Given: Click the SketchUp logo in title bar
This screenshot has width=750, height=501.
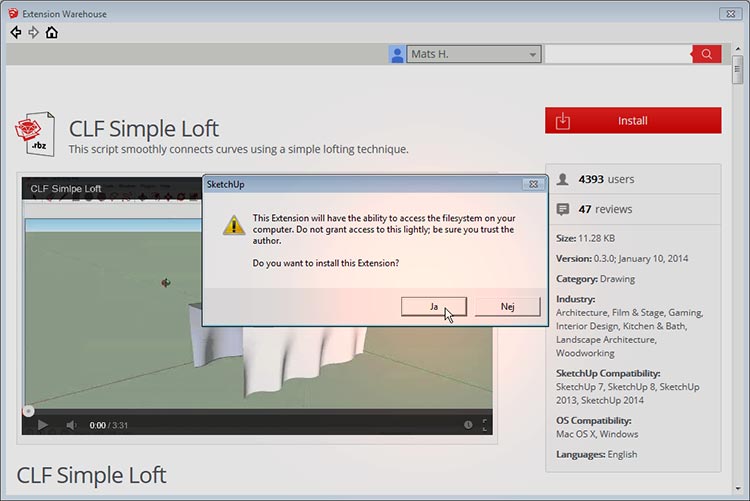Looking at the screenshot, I should click(x=13, y=14).
